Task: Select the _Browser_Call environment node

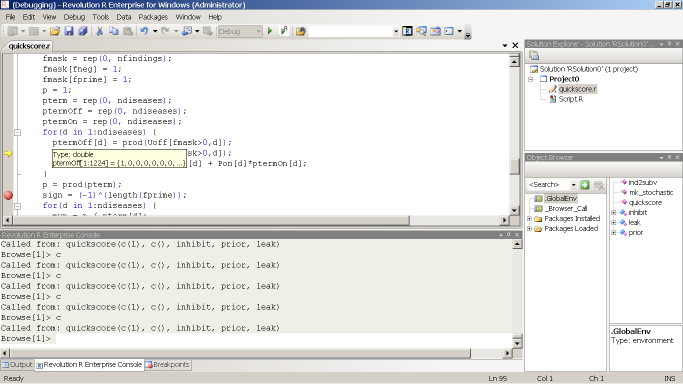Action: [x=566, y=209]
